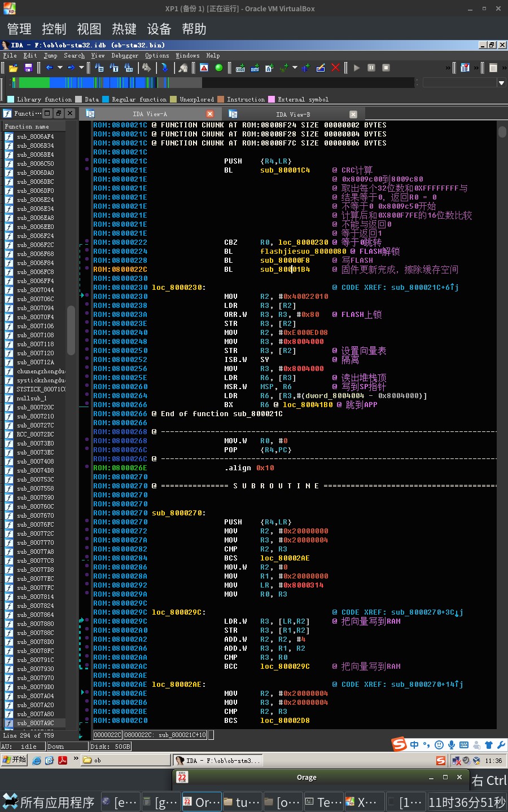The height and width of the screenshot is (812, 508).
Task: Terminate the process with the stop icon
Action: [386, 68]
